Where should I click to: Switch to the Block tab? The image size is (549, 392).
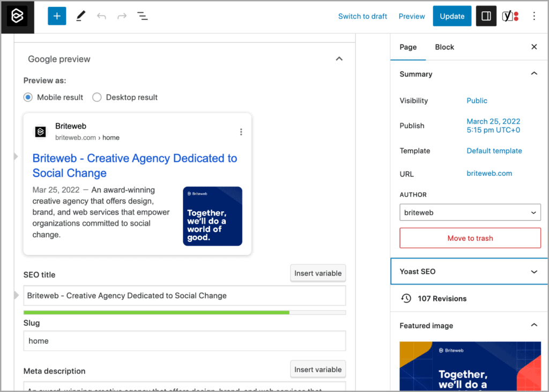(x=444, y=47)
